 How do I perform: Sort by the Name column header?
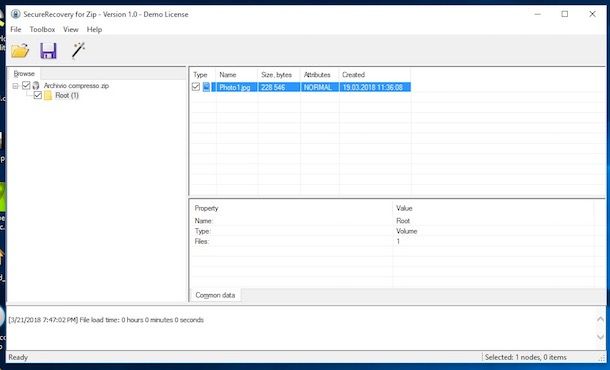(x=237, y=75)
